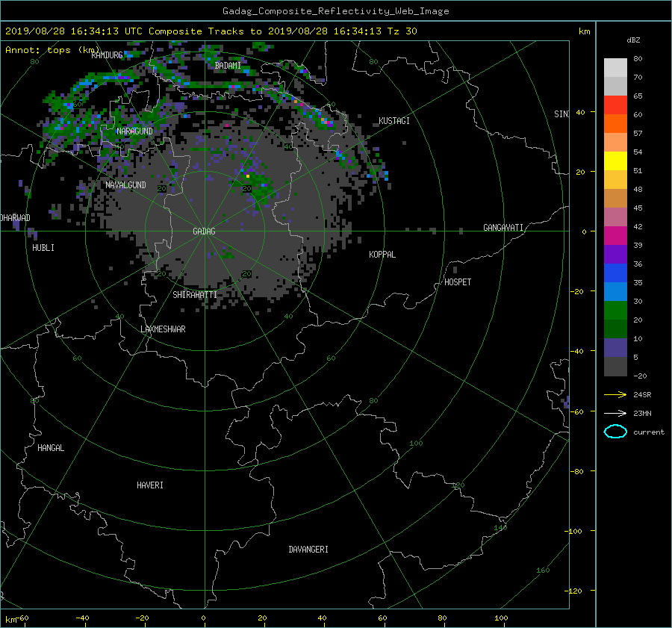Click the green 120 range ring label
672x628 pixels.
[x=458, y=485]
